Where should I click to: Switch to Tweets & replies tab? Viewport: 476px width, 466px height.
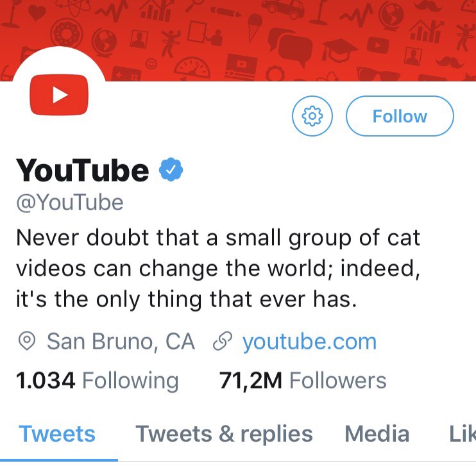pyautogui.click(x=224, y=434)
